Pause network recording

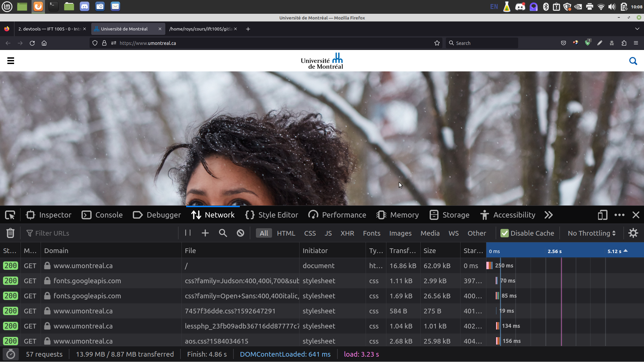188,233
